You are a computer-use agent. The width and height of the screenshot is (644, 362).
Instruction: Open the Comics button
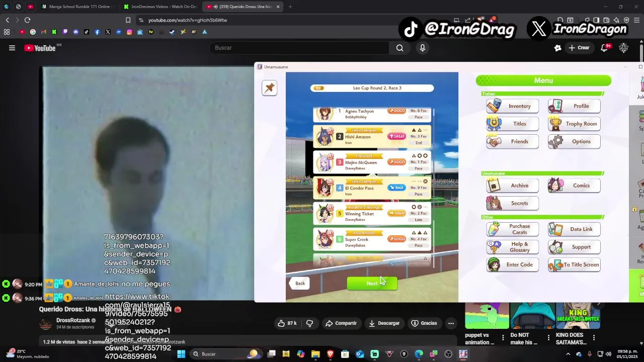click(x=574, y=186)
